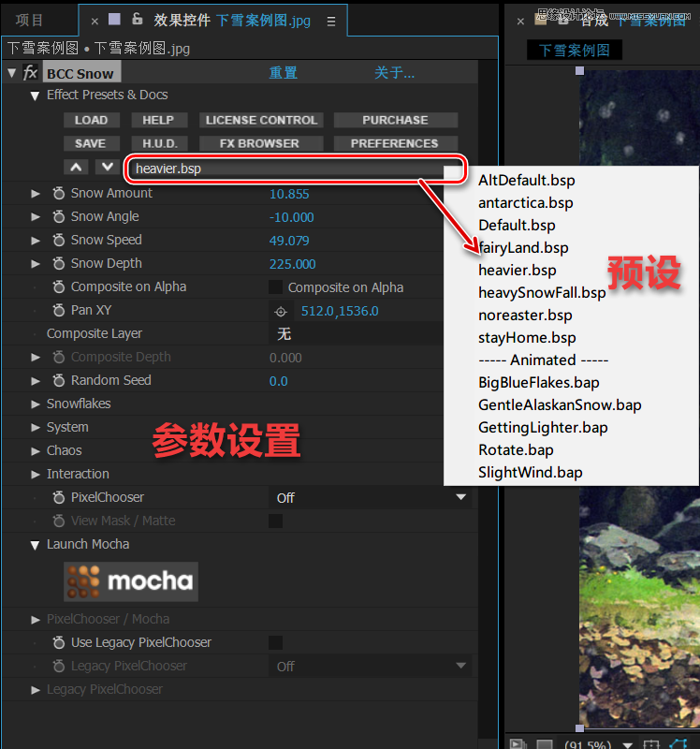
Task: Check the Use Legacy PixelChooser box
Action: pos(276,642)
